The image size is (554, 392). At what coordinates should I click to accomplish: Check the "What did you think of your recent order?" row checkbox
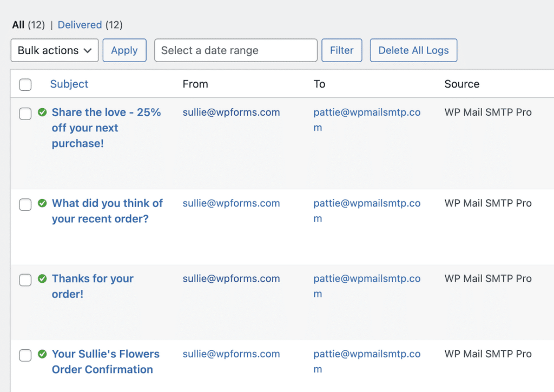tap(25, 204)
